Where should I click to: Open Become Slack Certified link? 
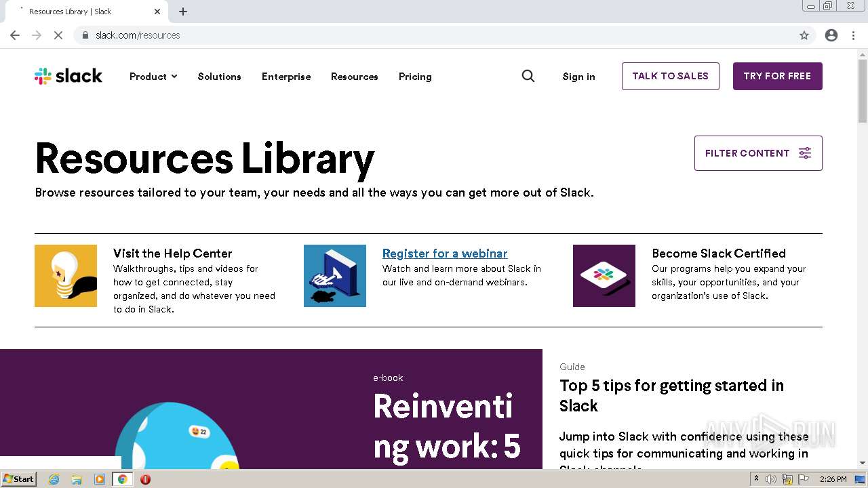click(x=719, y=253)
